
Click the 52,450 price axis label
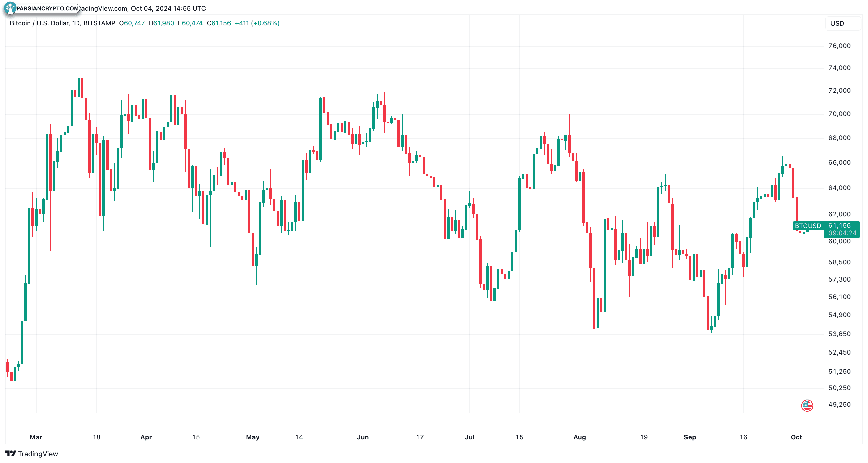tap(839, 352)
